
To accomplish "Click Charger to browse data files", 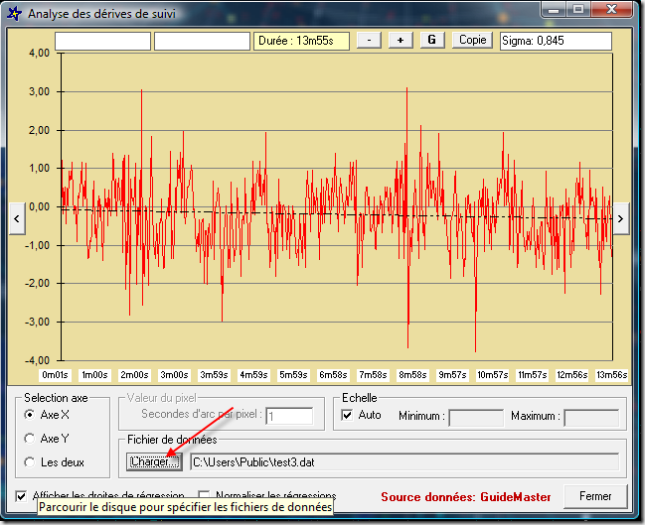I will click(x=154, y=462).
